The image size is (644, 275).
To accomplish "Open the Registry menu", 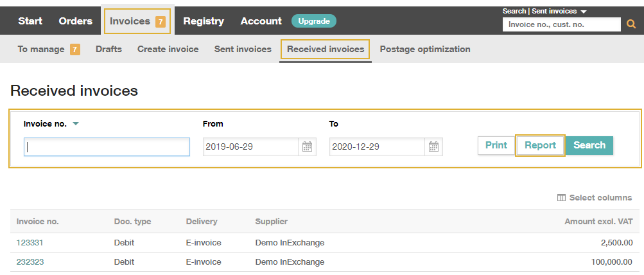I will coord(204,21).
